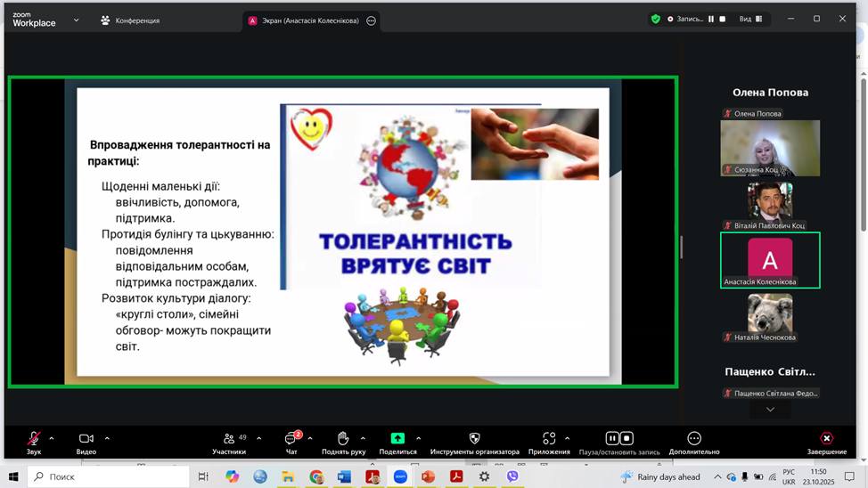
Task: Raise hand with Поднять руку
Action: point(343,439)
